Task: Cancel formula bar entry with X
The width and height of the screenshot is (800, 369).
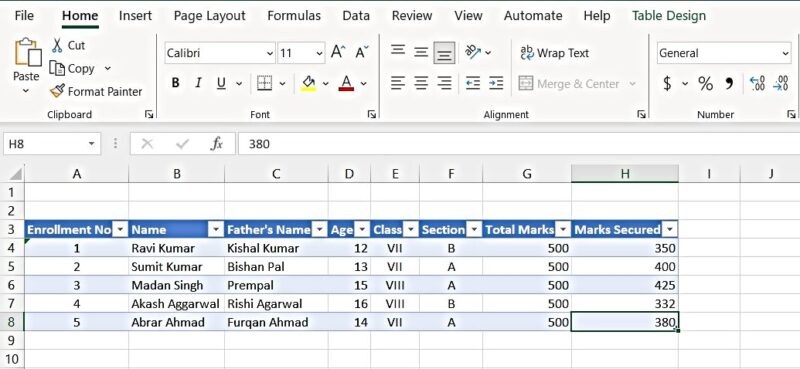Action: [147, 144]
